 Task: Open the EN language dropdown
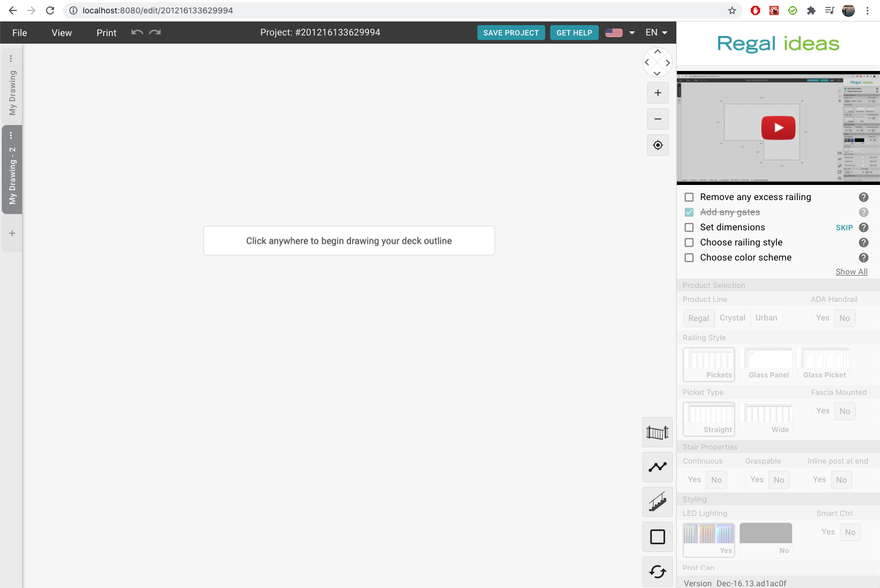point(656,33)
